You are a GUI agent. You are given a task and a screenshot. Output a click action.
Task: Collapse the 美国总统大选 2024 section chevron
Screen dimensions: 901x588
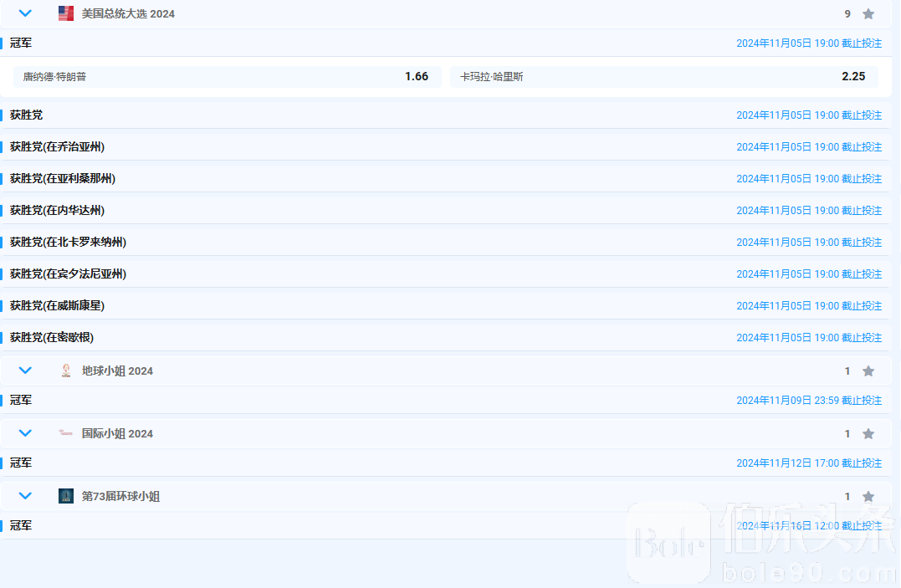coord(25,13)
